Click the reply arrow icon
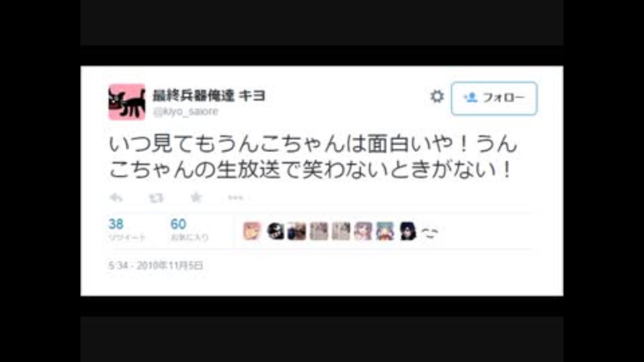 (x=116, y=198)
